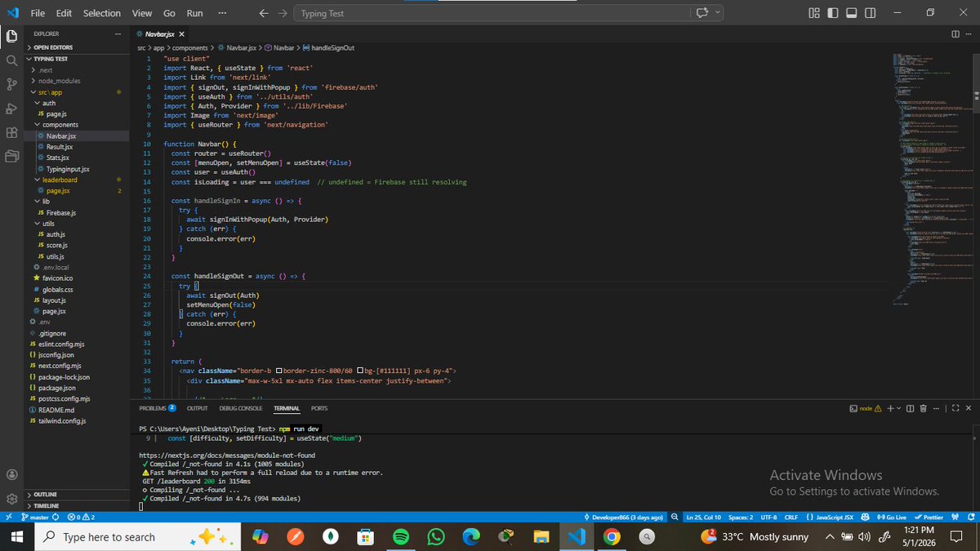Viewport: 980px width, 551px height.
Task: Switch to the DEBUG CONSOLE tab
Action: 240,408
